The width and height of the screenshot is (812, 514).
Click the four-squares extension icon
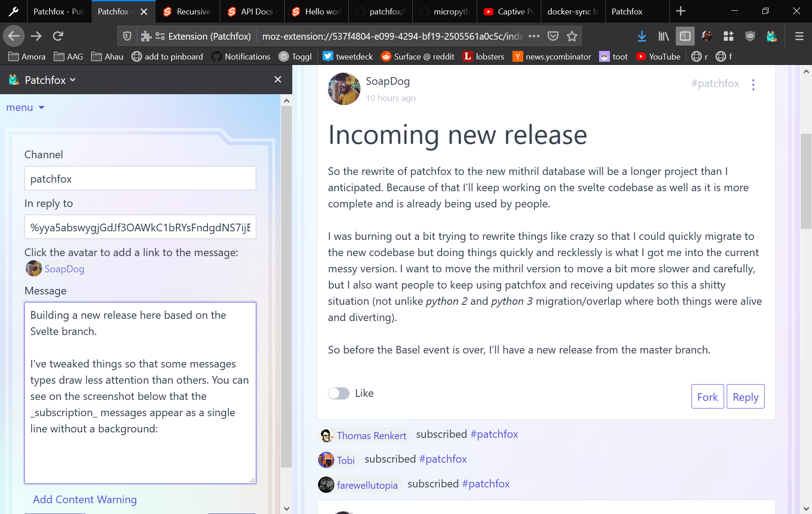click(728, 36)
